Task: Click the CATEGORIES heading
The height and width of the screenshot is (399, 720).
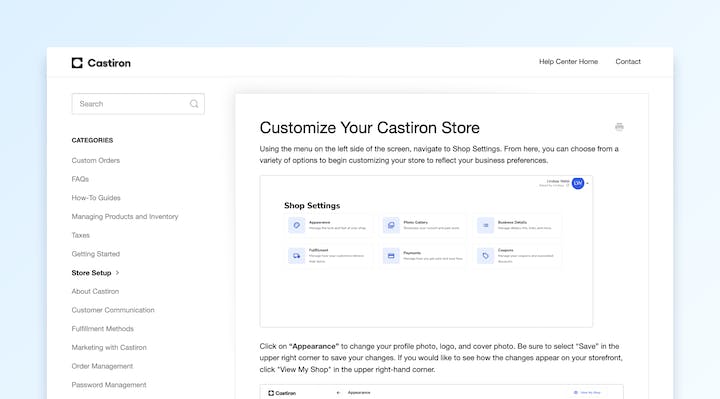Action: pyautogui.click(x=92, y=140)
